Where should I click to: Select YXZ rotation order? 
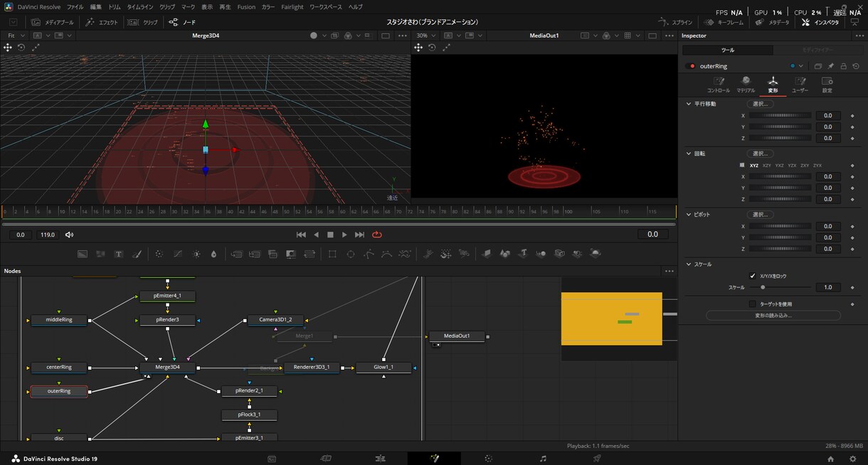point(780,165)
